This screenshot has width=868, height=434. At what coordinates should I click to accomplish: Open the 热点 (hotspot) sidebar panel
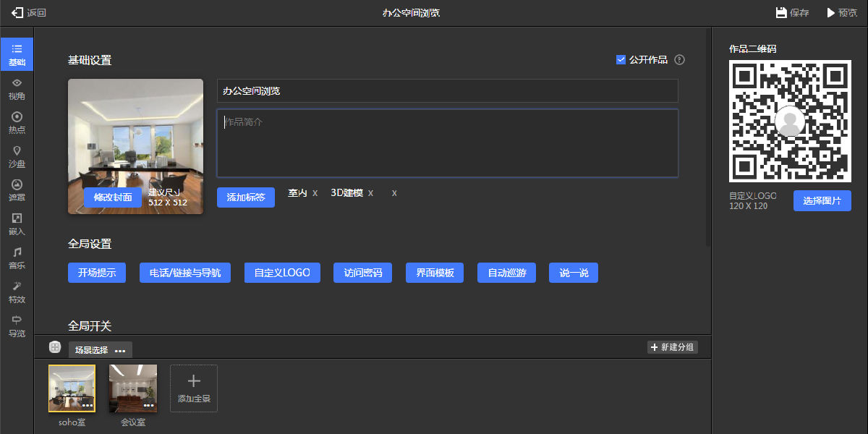click(x=17, y=123)
